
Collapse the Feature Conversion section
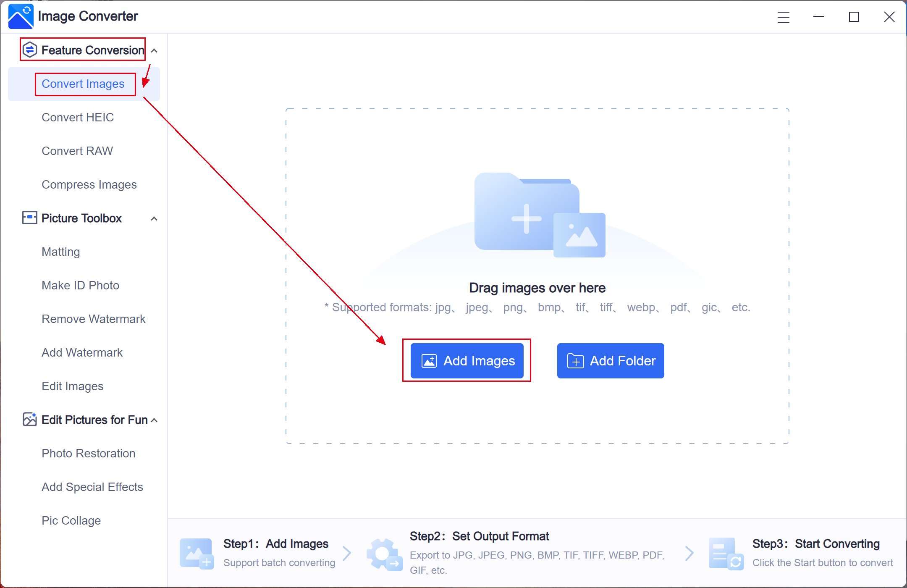[x=155, y=50]
